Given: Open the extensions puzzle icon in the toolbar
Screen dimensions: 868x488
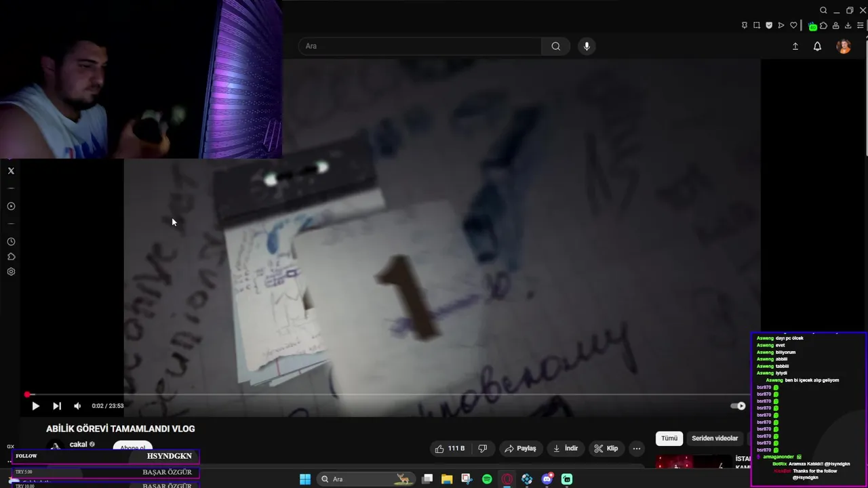Looking at the screenshot, I should click(x=823, y=26).
